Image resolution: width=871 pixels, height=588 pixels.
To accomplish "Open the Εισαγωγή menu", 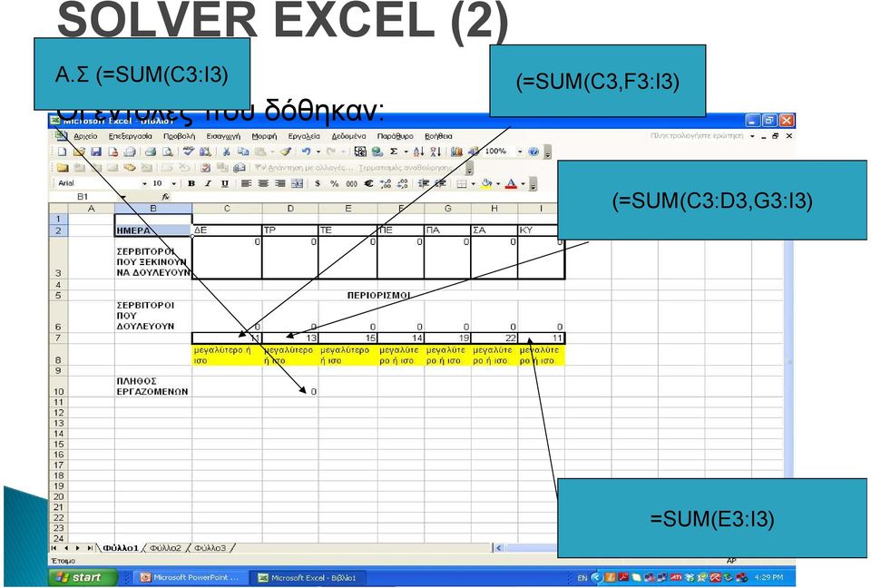I will [223, 136].
